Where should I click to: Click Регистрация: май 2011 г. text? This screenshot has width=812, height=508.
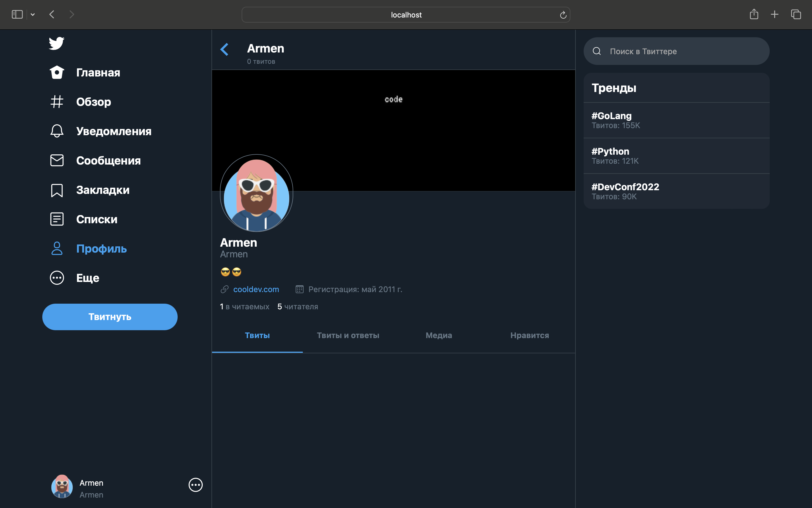pos(355,289)
